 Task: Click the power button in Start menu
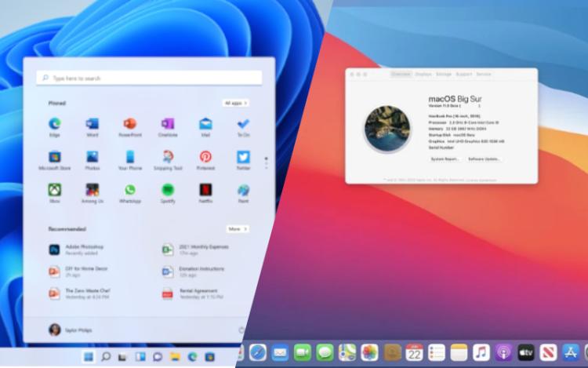[x=241, y=330]
